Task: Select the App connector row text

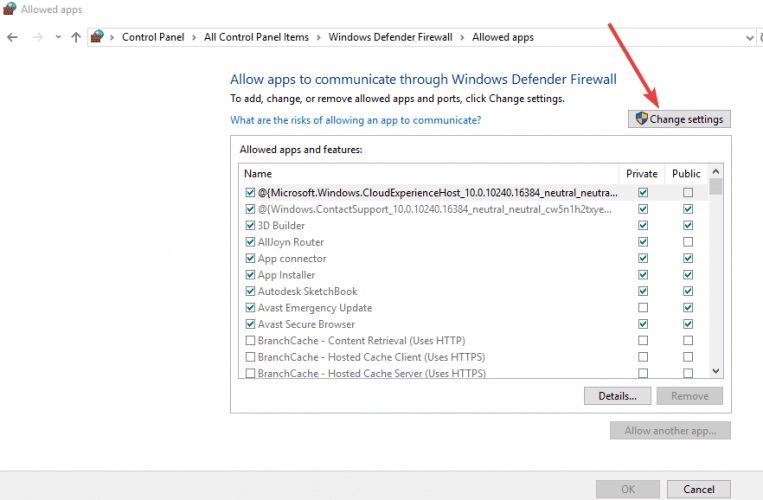Action: point(292,259)
